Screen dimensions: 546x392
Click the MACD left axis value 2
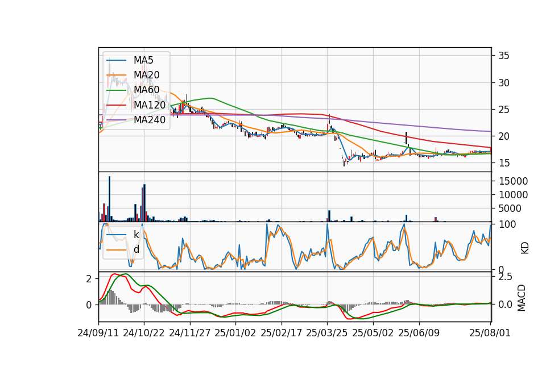pos(89,279)
